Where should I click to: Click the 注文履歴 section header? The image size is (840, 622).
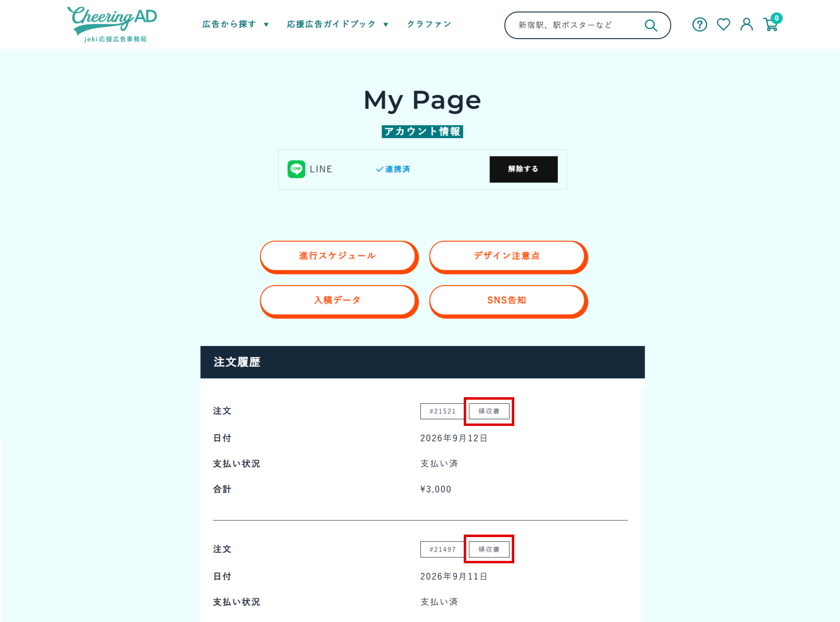pyautogui.click(x=422, y=362)
